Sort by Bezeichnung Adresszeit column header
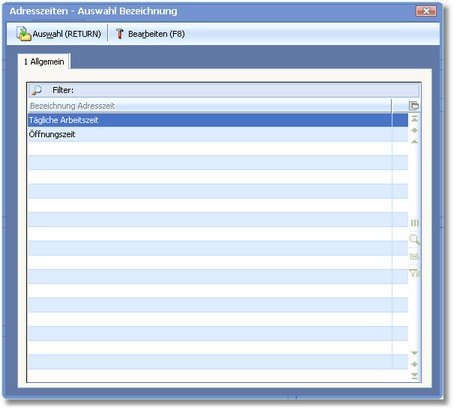454x410 pixels. (x=210, y=106)
